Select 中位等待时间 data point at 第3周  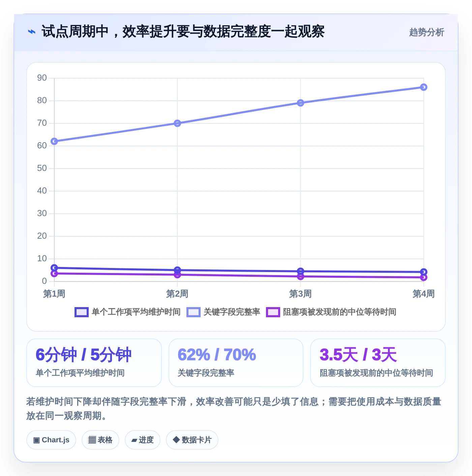click(300, 276)
